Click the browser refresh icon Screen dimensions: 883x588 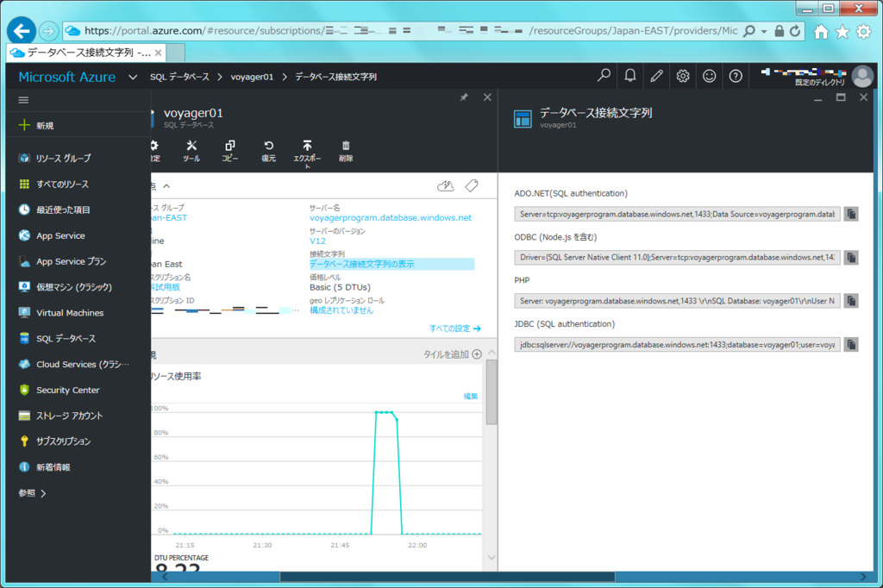795,31
